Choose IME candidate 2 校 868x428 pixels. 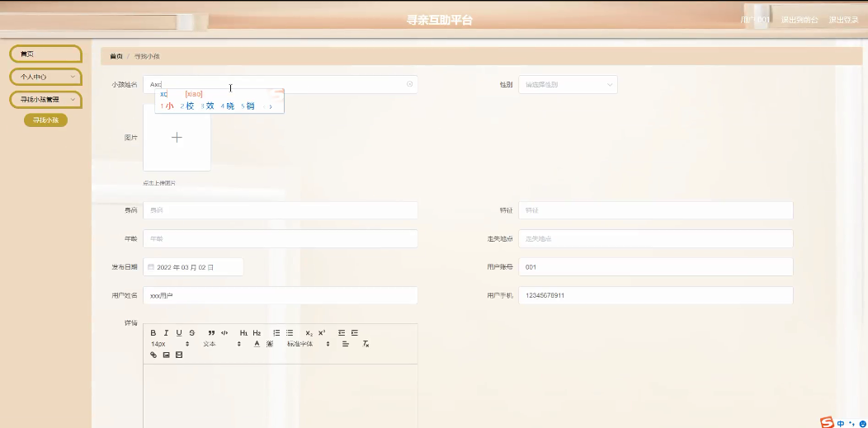tap(187, 106)
